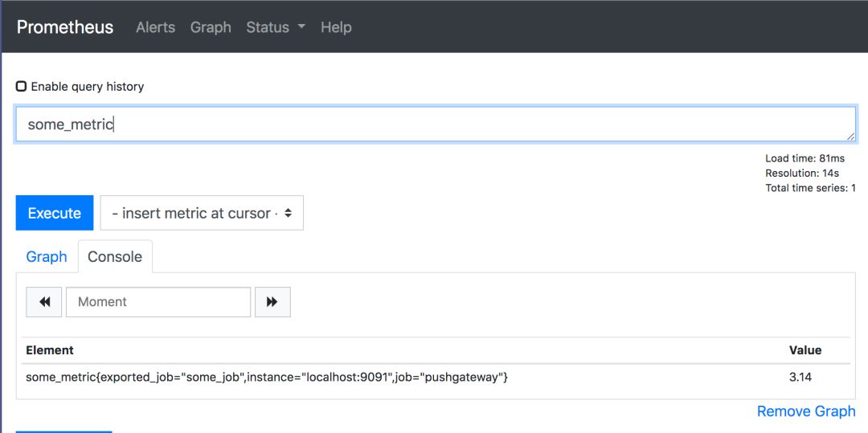Click the rewind time double-arrow icon
The width and height of the screenshot is (868, 433).
44,302
